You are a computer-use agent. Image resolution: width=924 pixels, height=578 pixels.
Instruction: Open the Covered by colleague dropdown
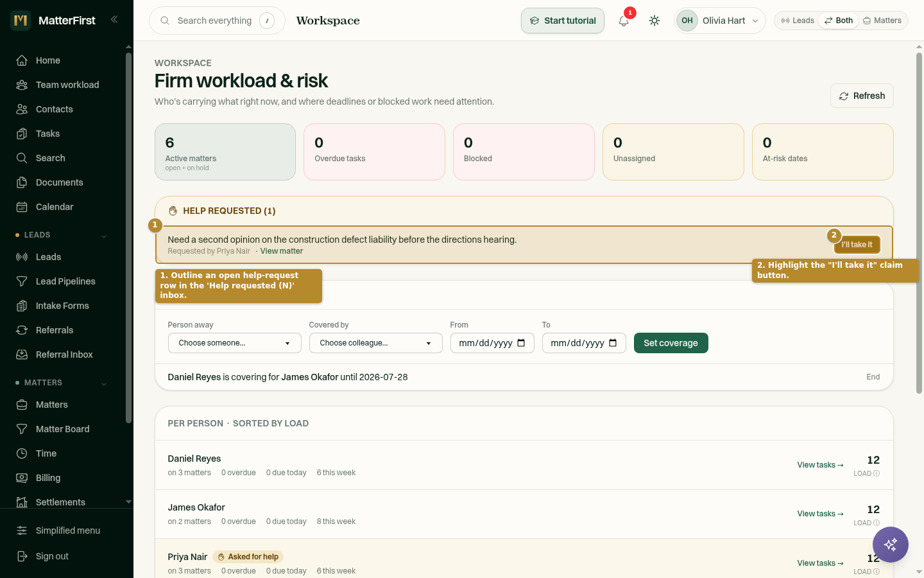coord(376,343)
